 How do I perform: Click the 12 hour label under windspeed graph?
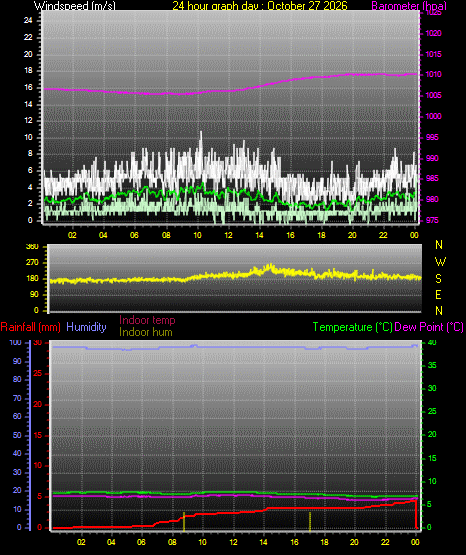tap(228, 235)
